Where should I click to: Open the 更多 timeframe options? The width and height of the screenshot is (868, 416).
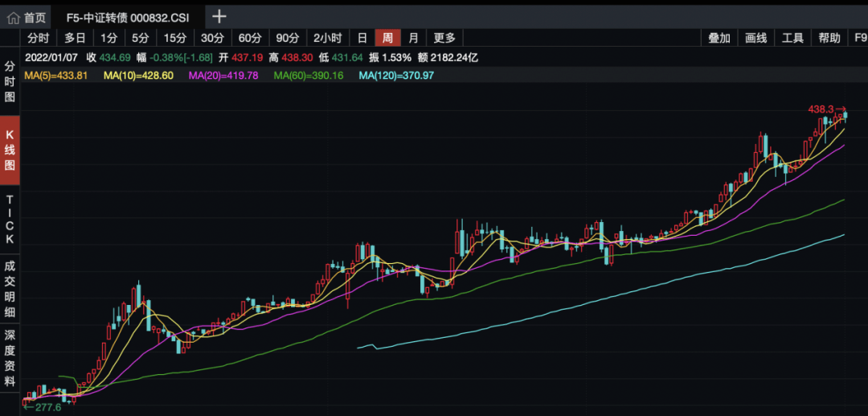click(x=444, y=39)
